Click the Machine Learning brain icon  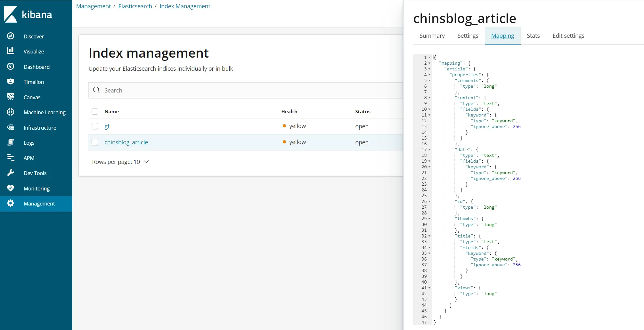click(11, 112)
